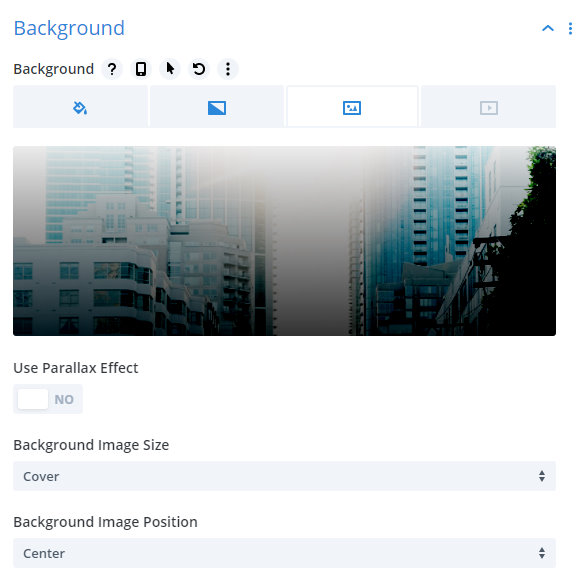Switch to the video background tab

tap(489, 108)
